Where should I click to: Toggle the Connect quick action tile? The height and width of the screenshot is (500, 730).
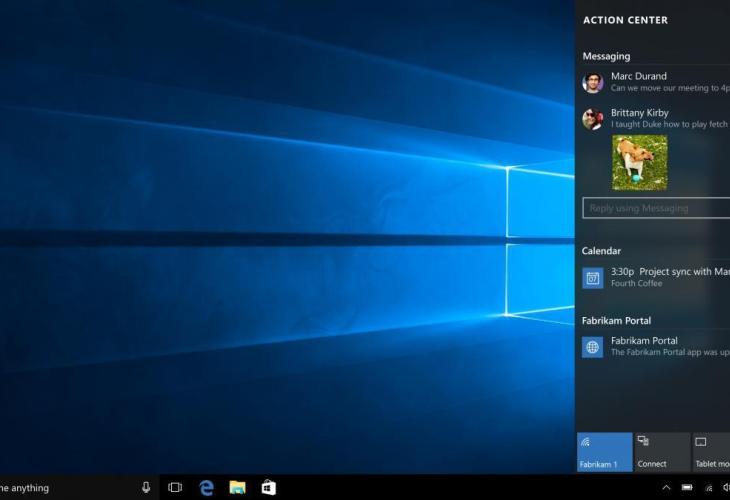coord(661,452)
